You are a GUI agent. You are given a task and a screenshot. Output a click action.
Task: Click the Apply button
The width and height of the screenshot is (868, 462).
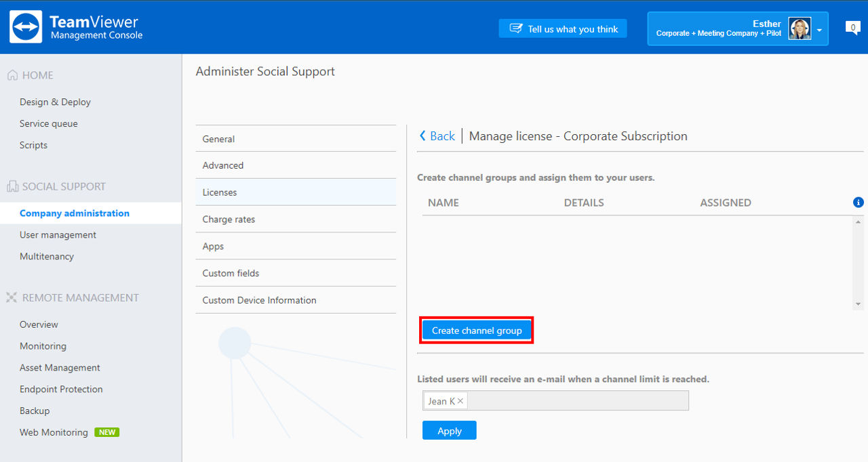(449, 431)
